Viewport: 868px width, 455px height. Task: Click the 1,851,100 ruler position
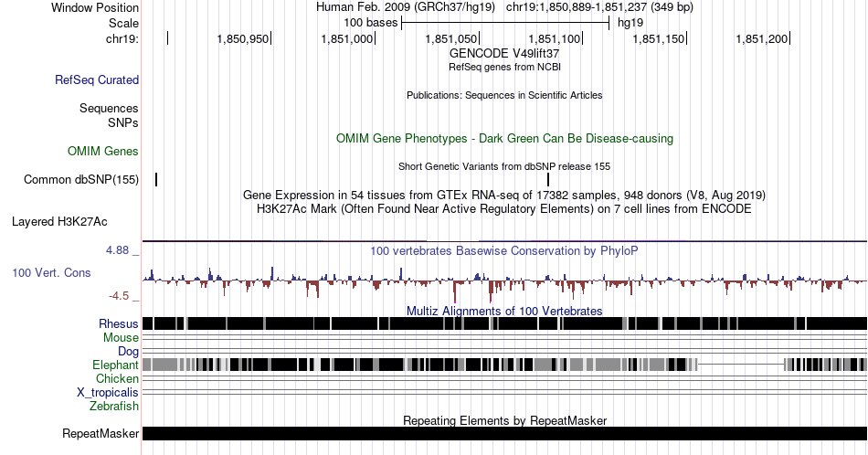pyautogui.click(x=554, y=38)
